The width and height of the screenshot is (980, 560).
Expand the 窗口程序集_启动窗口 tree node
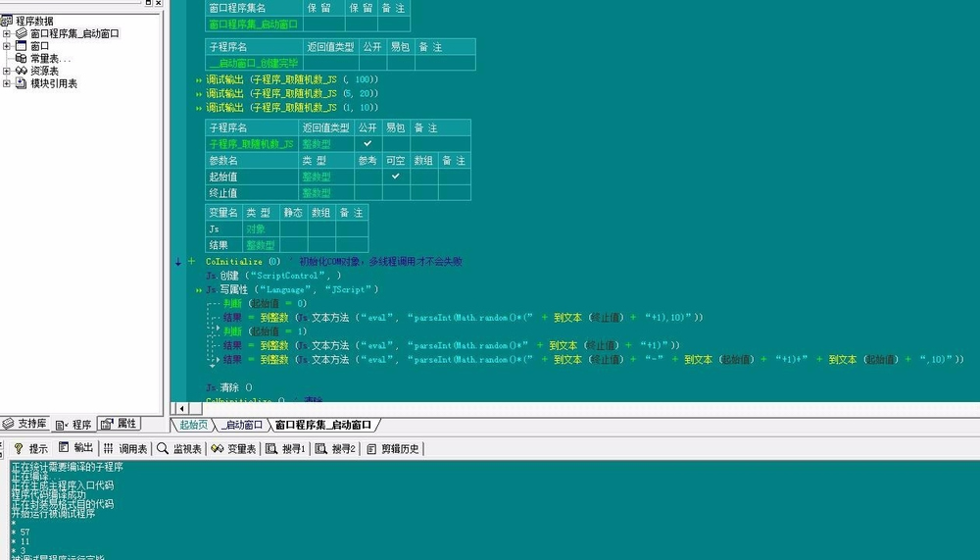tap(7, 33)
